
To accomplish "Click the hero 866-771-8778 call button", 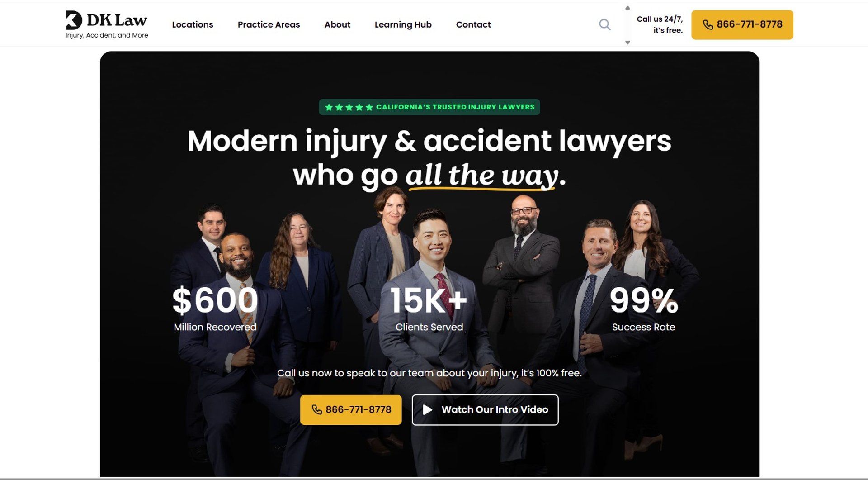I will pos(351,410).
